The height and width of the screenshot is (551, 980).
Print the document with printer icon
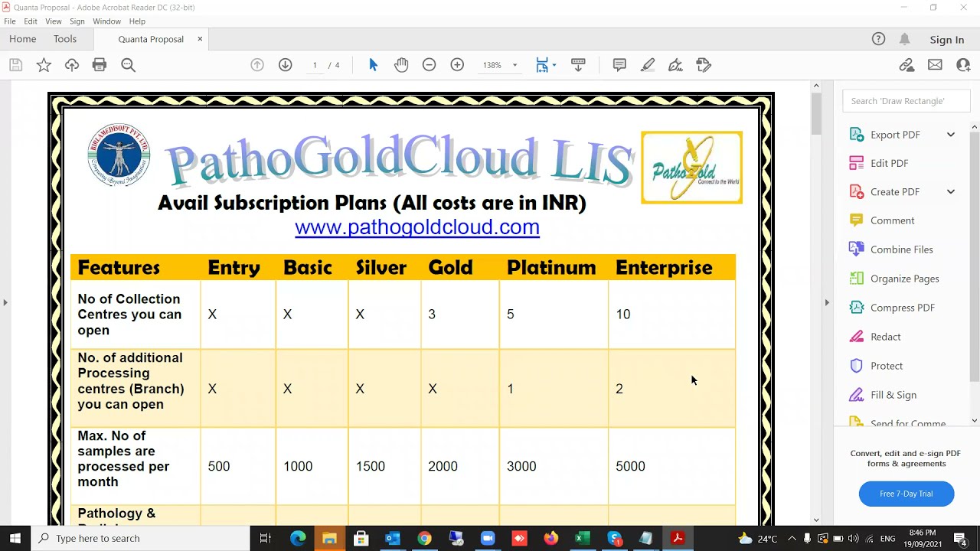100,65
